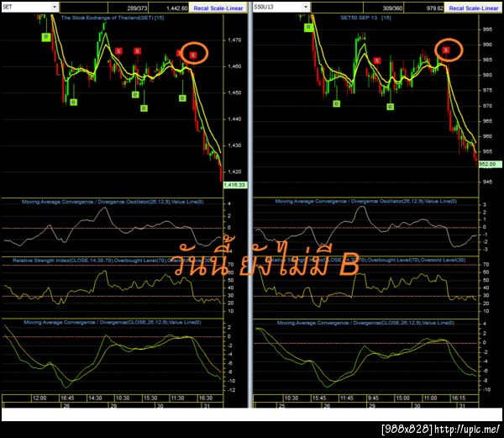Click the 979.62 value in the S50U13 header
The image size is (504, 438).
coord(423,8)
